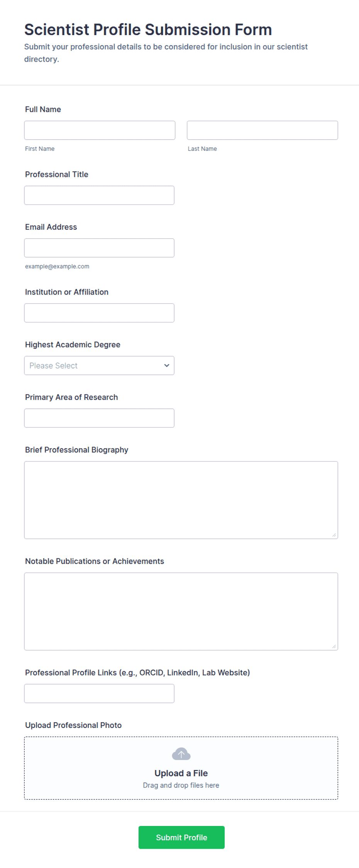Viewport: 359px width, 868px height.
Task: Click the Publications textarea resize handle
Action: pyautogui.click(x=334, y=646)
